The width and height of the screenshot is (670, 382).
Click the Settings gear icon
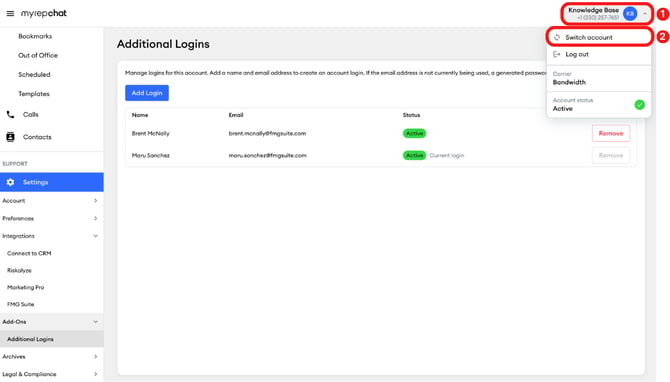[x=10, y=182]
